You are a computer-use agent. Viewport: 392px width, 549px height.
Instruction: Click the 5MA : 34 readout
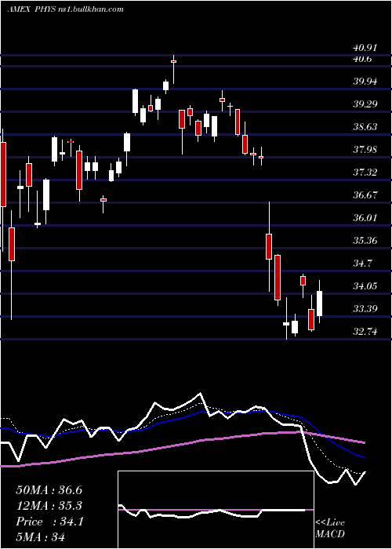tap(41, 537)
